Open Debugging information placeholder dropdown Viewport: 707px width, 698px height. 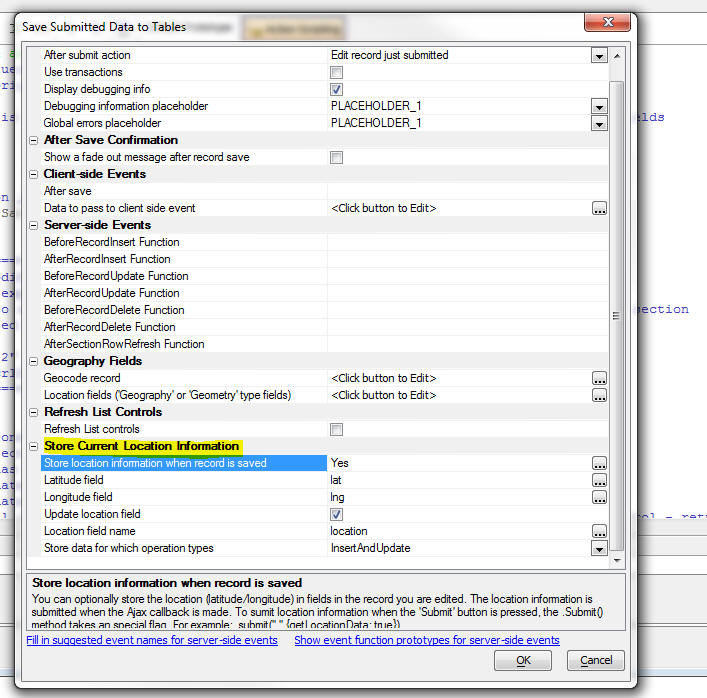[599, 106]
